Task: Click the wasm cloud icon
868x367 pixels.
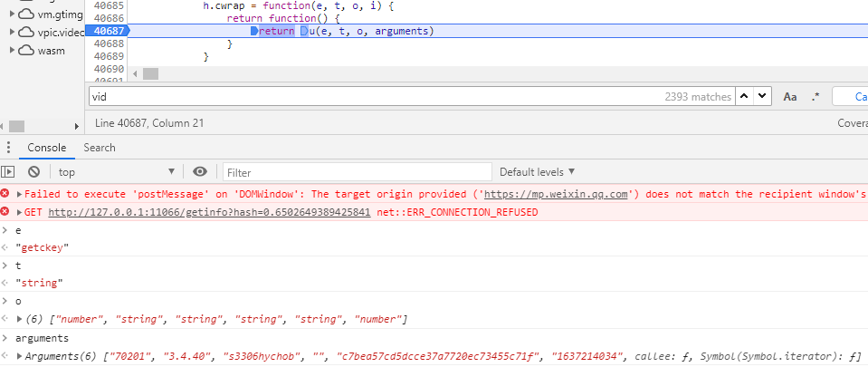Action: 26,51
